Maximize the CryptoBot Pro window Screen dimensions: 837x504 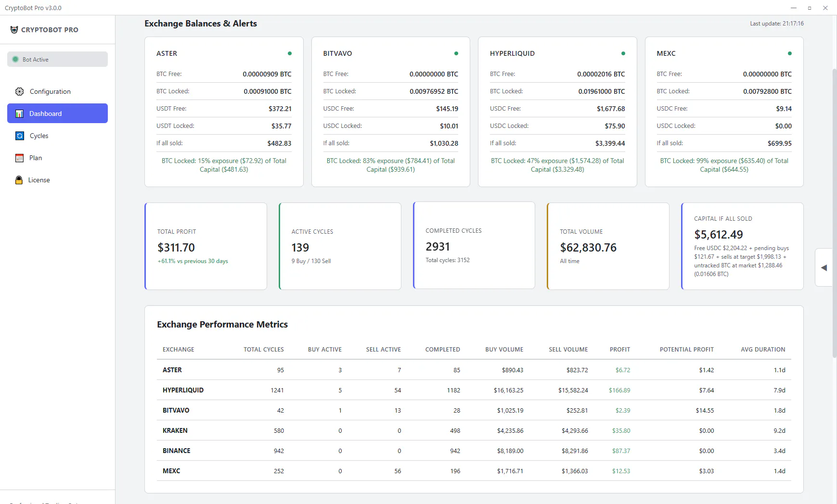pyautogui.click(x=810, y=8)
